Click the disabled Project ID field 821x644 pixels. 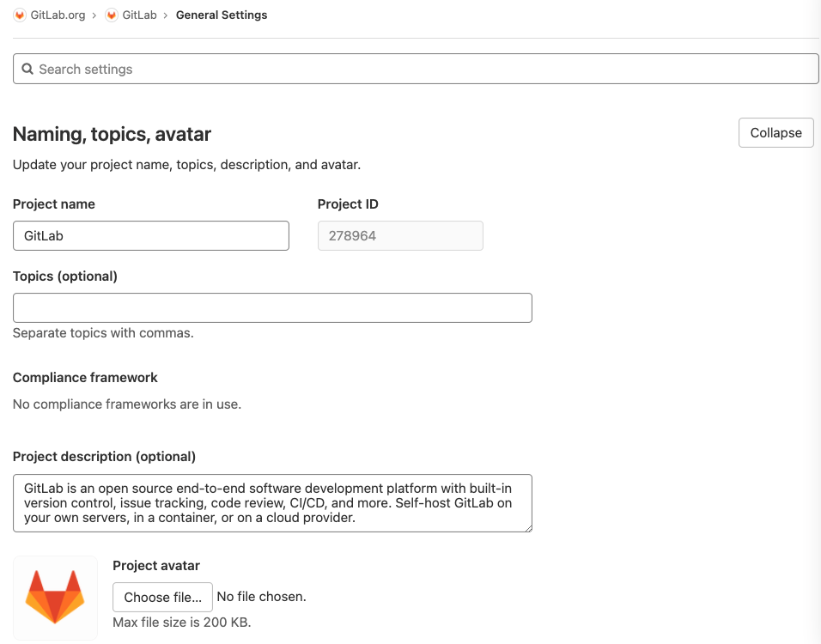(x=400, y=235)
